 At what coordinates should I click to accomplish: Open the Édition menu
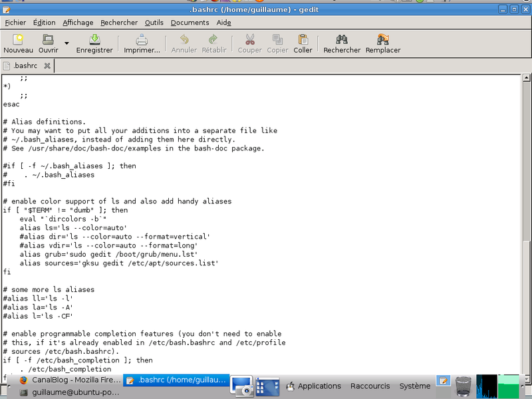point(44,23)
